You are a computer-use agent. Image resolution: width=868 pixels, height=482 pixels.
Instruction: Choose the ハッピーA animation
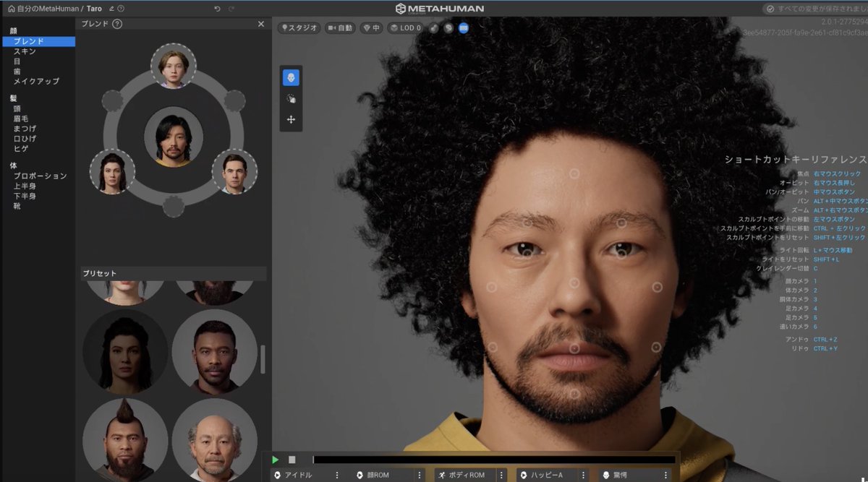[547, 475]
